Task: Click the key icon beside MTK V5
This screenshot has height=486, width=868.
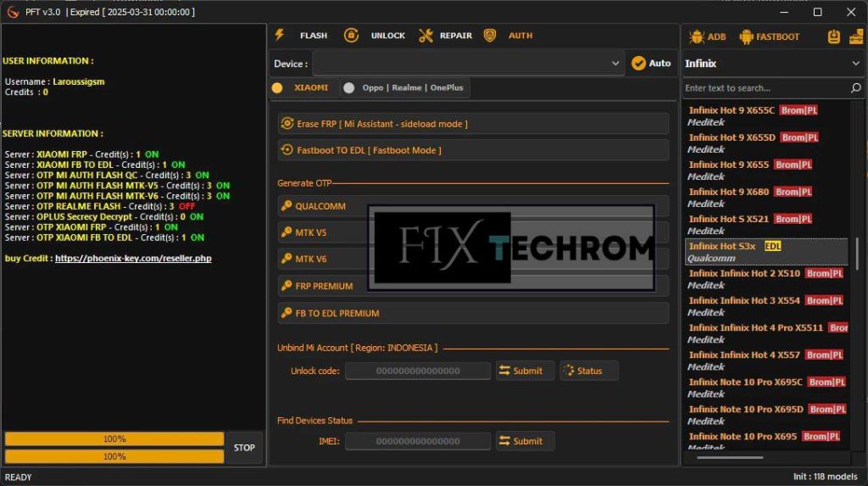Action: (x=287, y=232)
